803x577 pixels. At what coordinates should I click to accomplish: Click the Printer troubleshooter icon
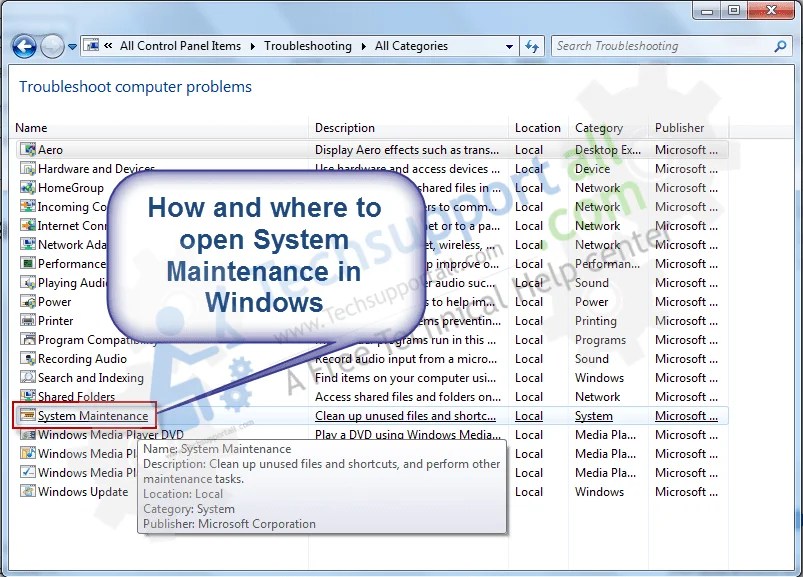(x=27, y=320)
